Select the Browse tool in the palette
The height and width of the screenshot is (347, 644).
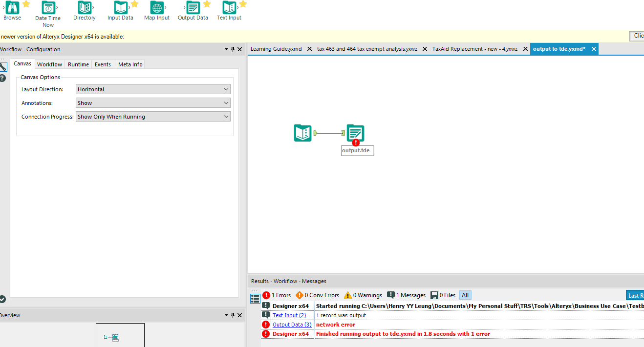tap(12, 8)
